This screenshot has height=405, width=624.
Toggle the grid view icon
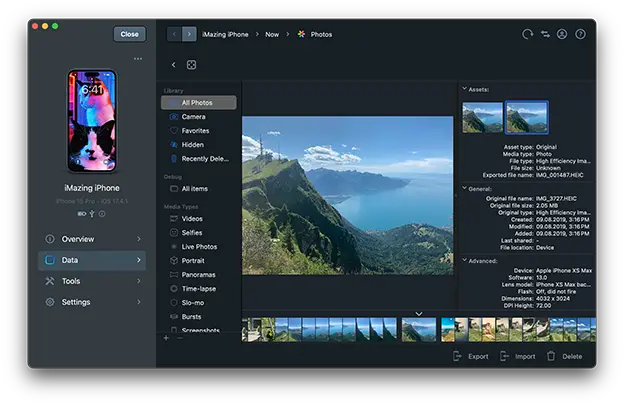point(191,65)
